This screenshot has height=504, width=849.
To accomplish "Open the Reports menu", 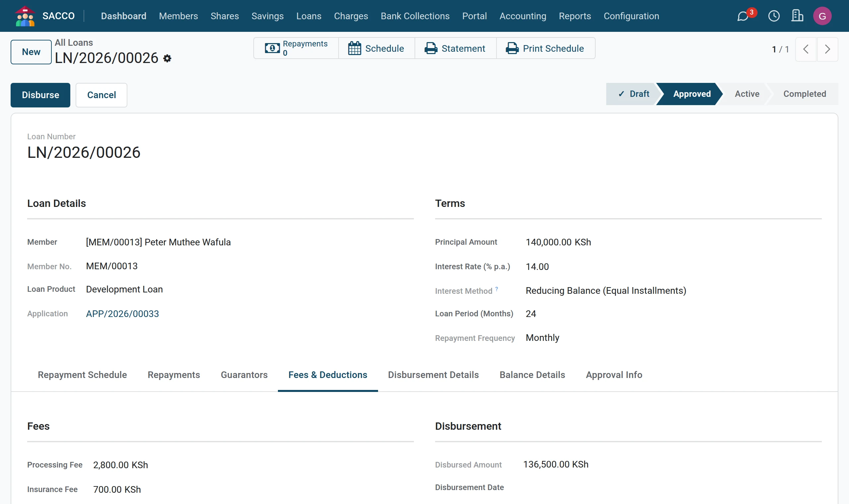I will (x=575, y=16).
